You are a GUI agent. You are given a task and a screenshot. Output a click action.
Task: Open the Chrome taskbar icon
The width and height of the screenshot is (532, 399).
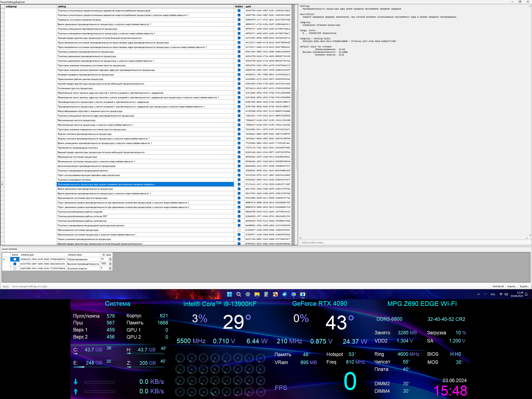[x=294, y=294]
